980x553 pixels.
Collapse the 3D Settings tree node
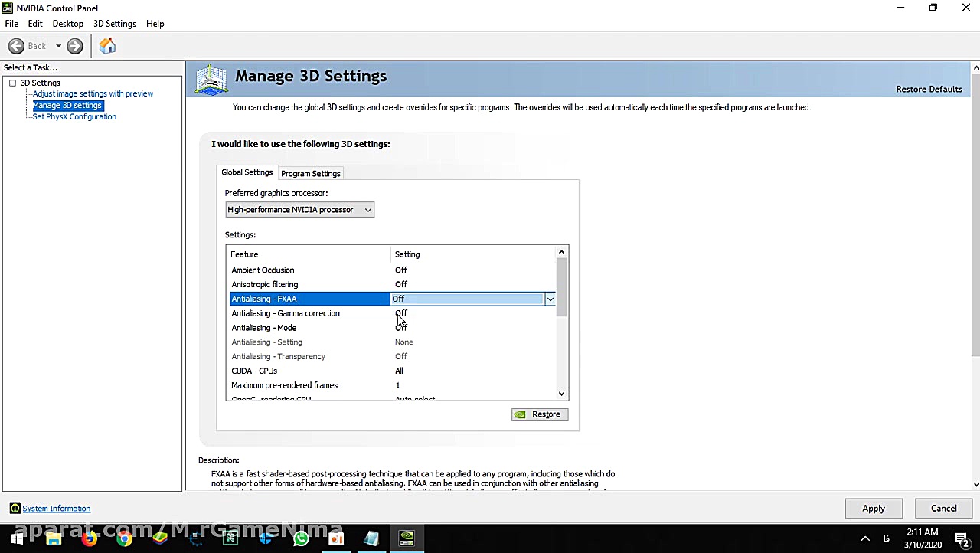[x=13, y=83]
